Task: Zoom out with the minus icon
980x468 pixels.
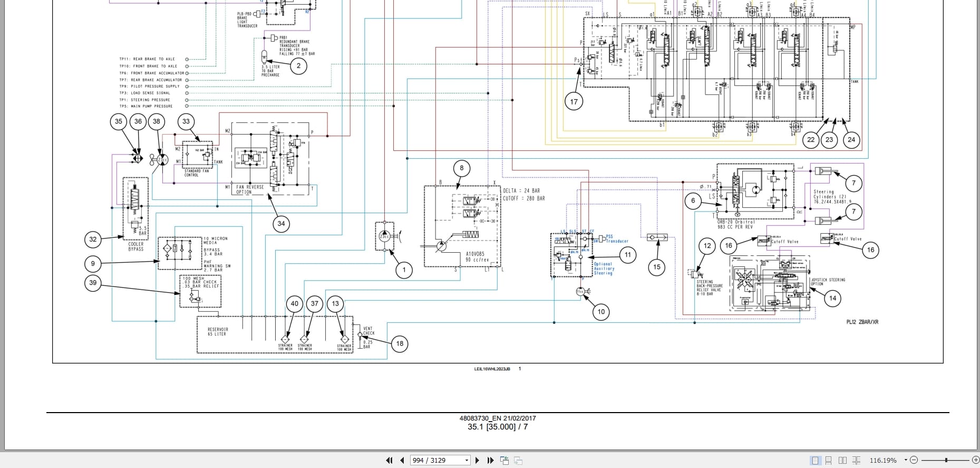Action: click(x=914, y=460)
